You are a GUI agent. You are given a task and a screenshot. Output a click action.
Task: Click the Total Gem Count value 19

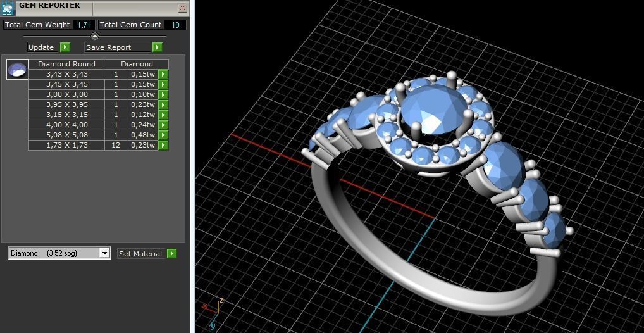click(175, 25)
